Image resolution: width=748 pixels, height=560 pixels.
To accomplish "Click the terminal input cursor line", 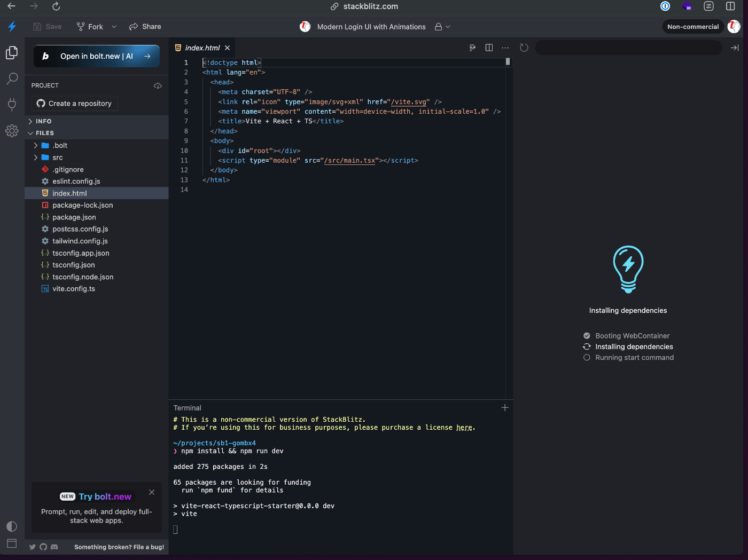I will [175, 530].
